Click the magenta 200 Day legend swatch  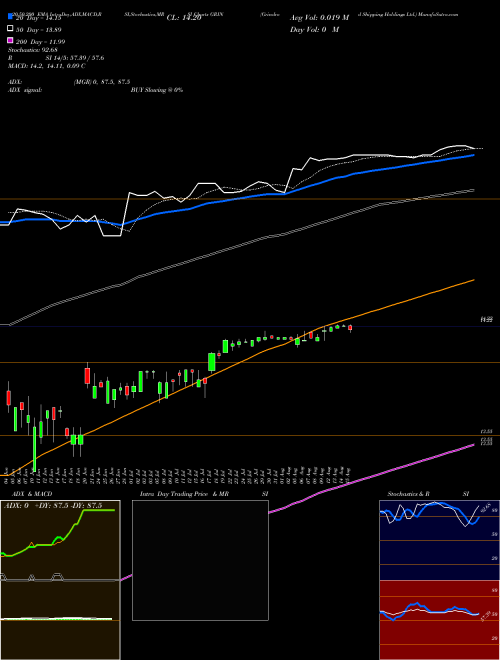[x=10, y=41]
